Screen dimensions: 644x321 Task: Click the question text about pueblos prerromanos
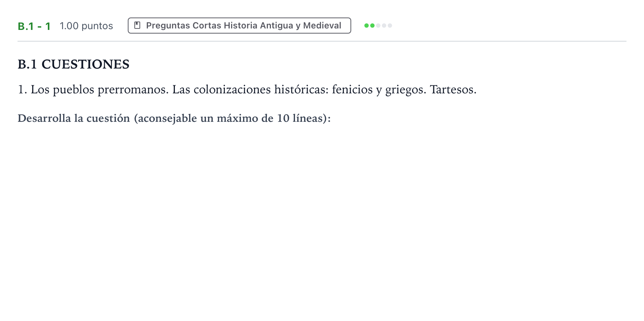coord(247,89)
